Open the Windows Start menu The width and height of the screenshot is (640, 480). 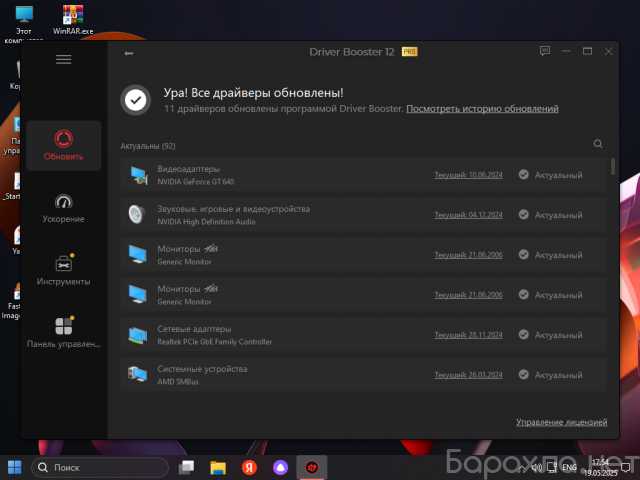tap(15, 467)
